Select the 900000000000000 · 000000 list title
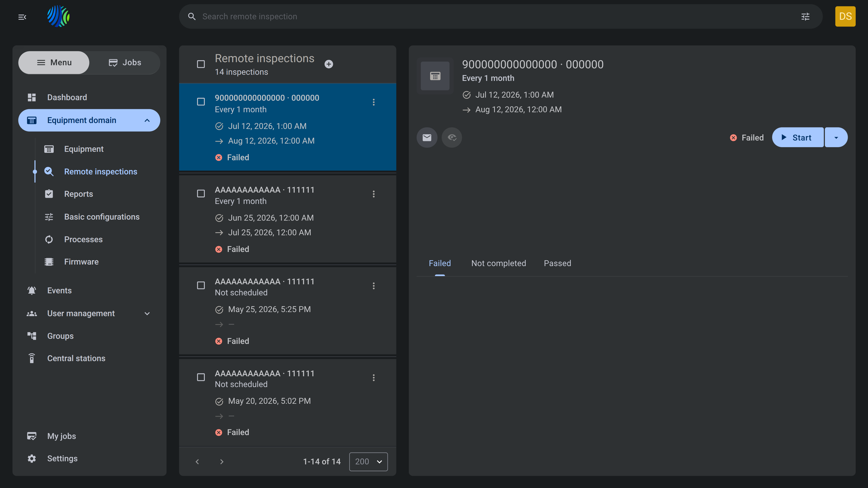The height and width of the screenshot is (488, 868). click(267, 98)
